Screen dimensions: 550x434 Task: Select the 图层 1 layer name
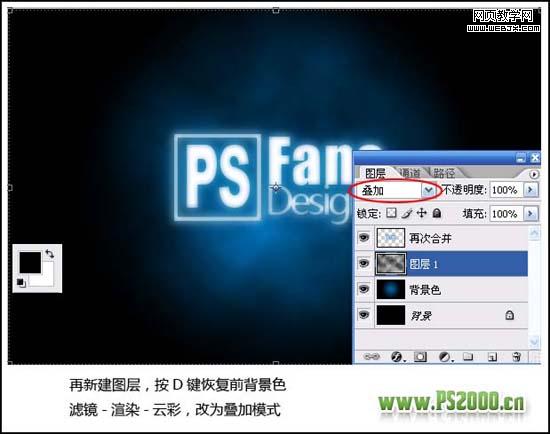[x=423, y=264]
